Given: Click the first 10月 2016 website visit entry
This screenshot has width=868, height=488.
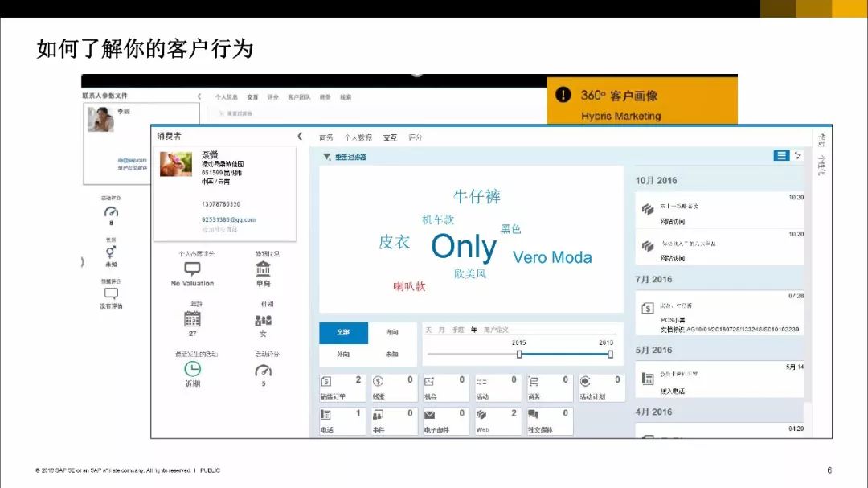Looking at the screenshot, I should coord(719,209).
